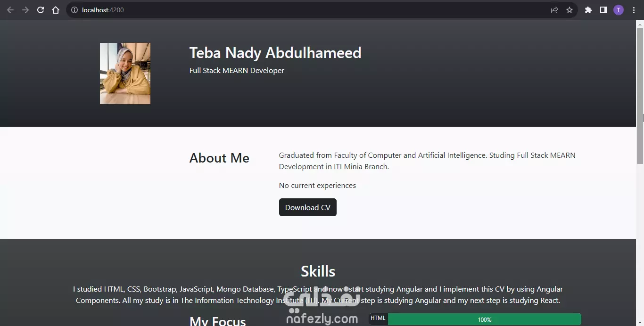The image size is (644, 326).
Task: Open the Chrome profile avatar menu
Action: 619,10
